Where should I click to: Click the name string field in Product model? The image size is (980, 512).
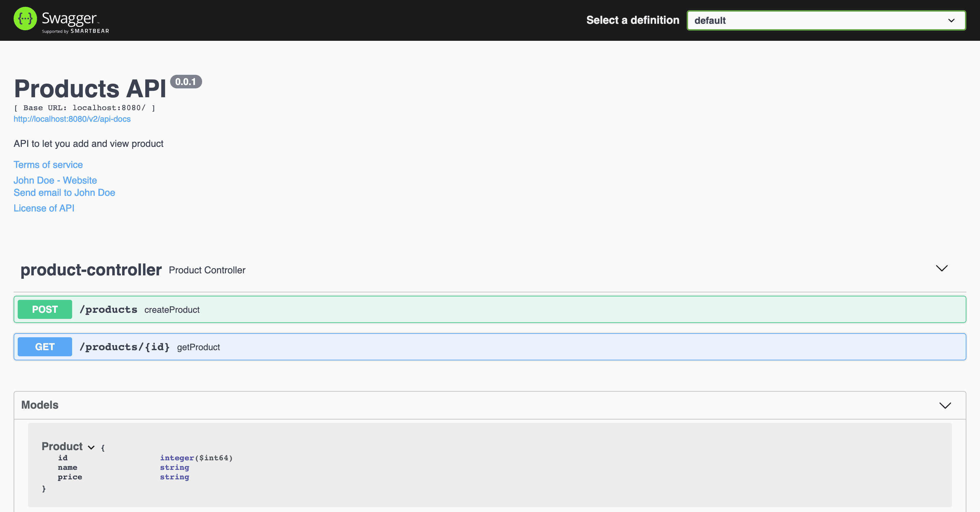tap(68, 467)
